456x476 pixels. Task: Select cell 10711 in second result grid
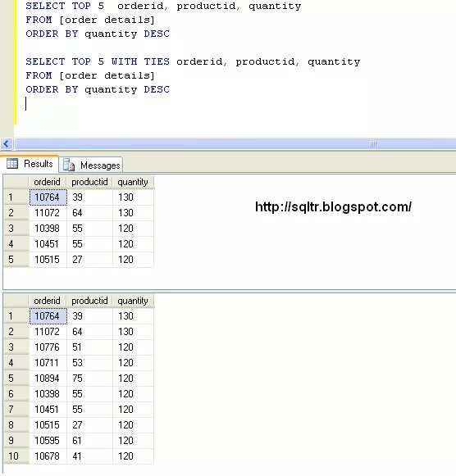point(48,363)
